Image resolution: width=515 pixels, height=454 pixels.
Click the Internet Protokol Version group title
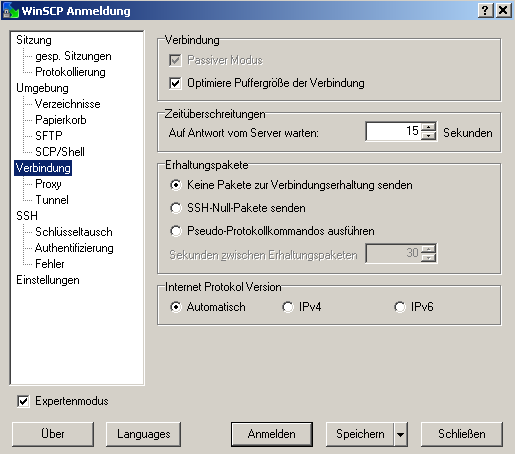pos(223,287)
